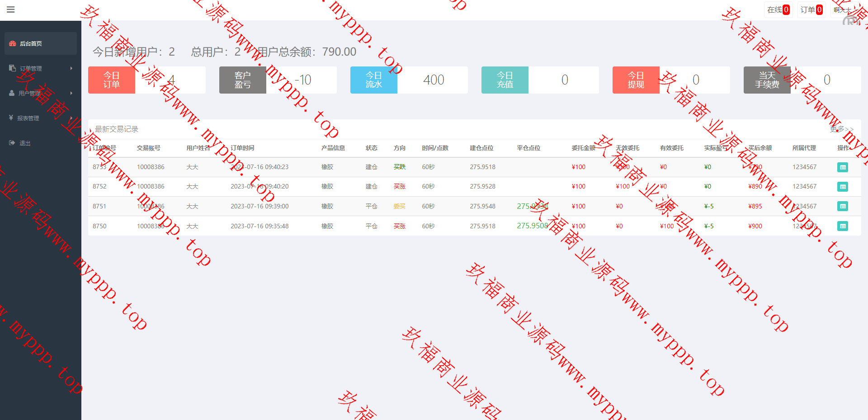
Task: Click the 订单 notification counter button
Action: click(x=811, y=10)
